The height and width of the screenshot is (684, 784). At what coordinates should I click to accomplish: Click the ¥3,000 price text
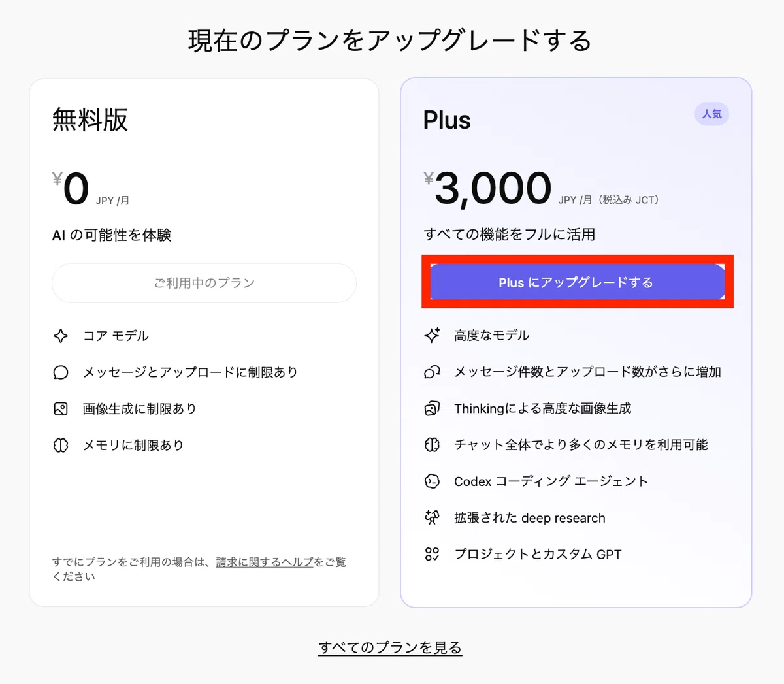(487, 189)
